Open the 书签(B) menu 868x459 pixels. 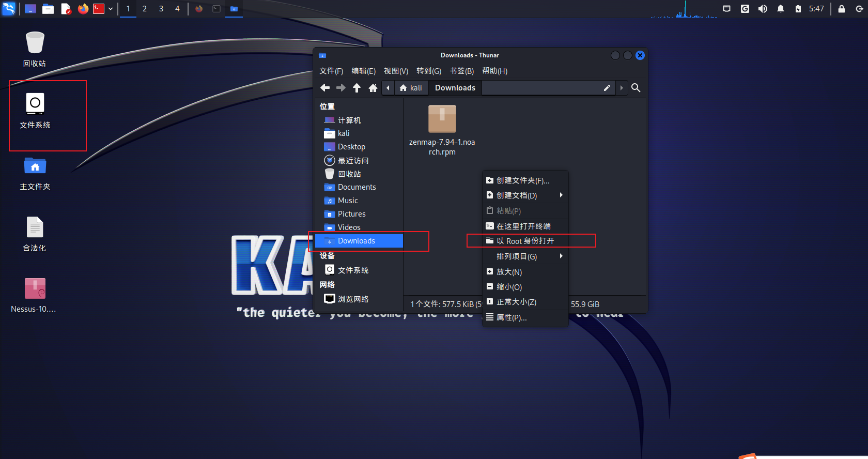point(462,71)
